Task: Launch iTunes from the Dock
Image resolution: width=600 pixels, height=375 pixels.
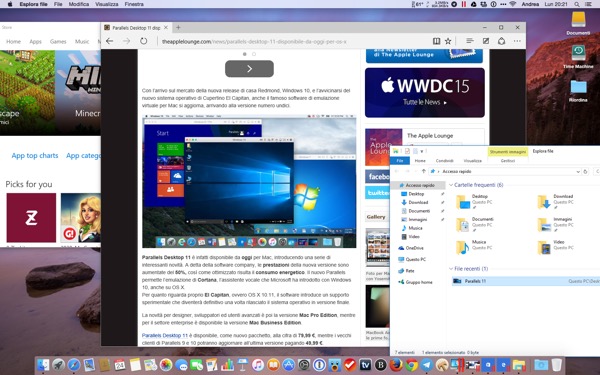Action: tap(258, 365)
